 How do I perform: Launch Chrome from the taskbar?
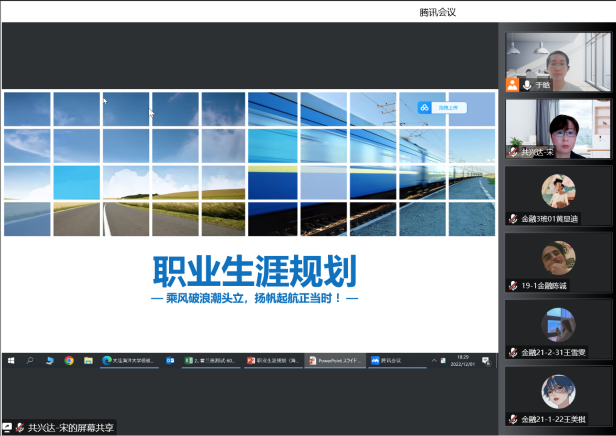click(x=69, y=360)
